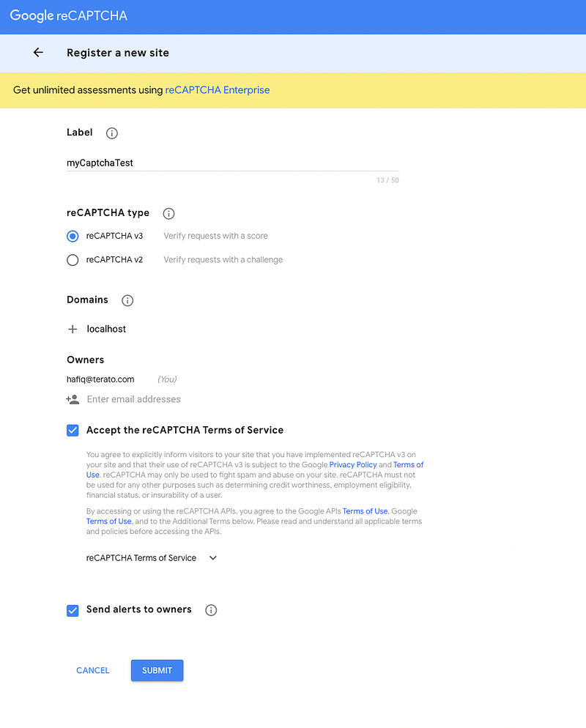Image resolution: width=586 pixels, height=728 pixels.
Task: Click the add-person icon under Owners
Action: (73, 399)
